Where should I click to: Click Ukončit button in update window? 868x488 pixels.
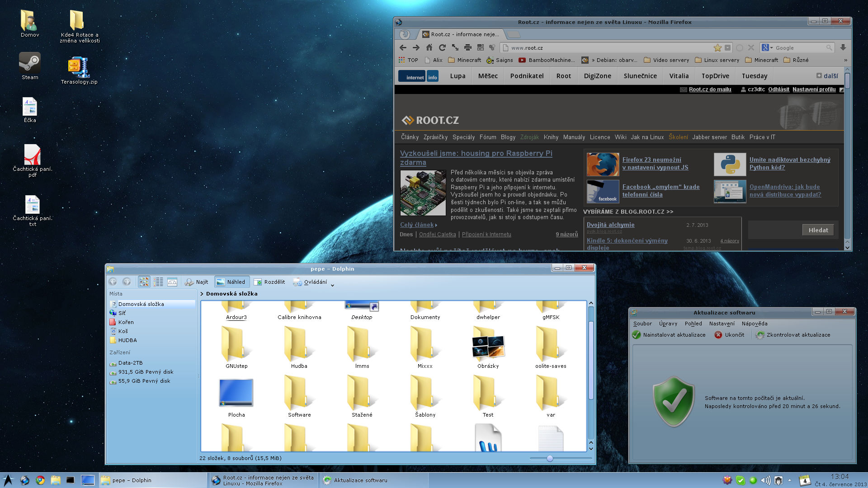(x=729, y=335)
